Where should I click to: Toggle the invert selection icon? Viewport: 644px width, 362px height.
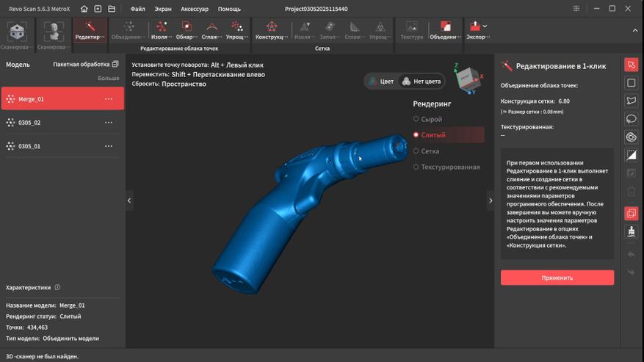click(x=632, y=155)
